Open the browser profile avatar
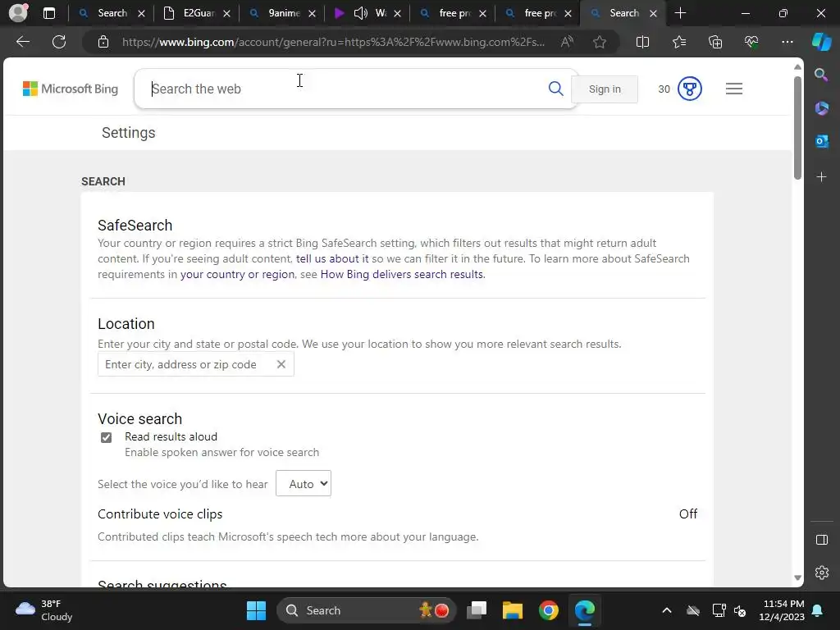Screen dimensions: 840x630 point(18,13)
